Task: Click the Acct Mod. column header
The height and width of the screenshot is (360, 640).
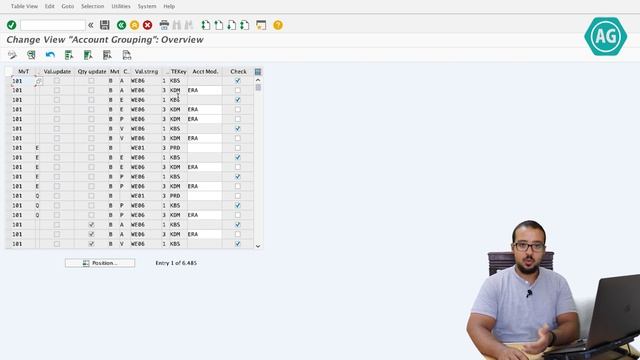Action: point(205,71)
